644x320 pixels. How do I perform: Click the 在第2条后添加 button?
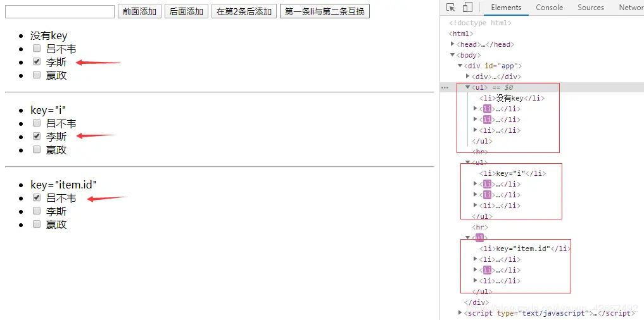[x=244, y=11]
